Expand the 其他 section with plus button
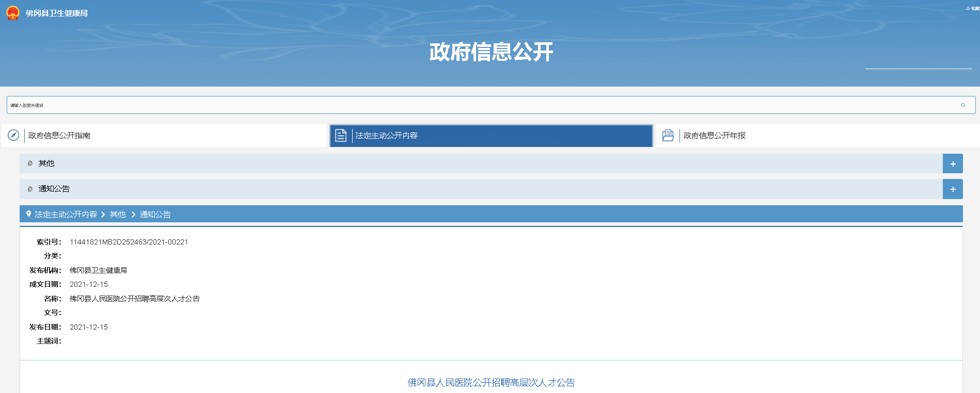 tap(953, 163)
